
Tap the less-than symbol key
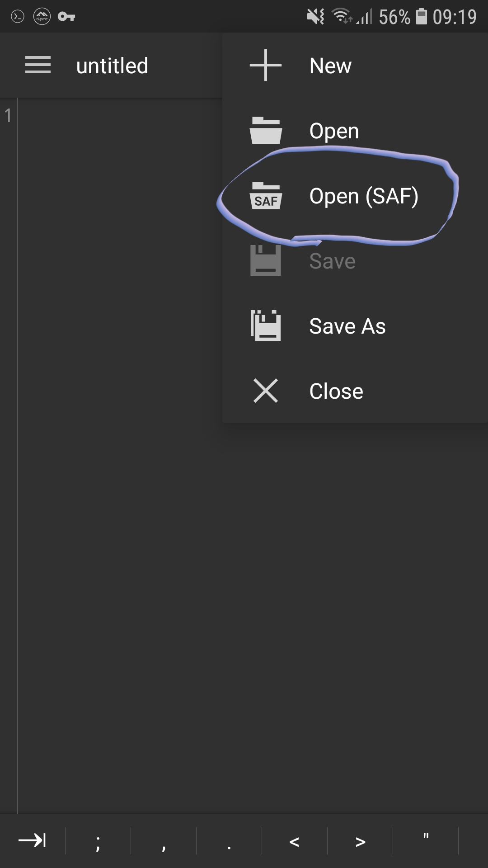[294, 841]
